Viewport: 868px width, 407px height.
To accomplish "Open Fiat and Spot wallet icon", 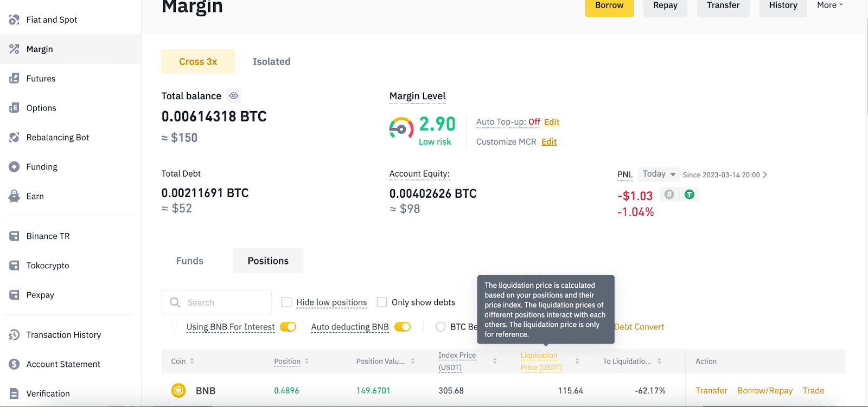I will click(x=14, y=20).
